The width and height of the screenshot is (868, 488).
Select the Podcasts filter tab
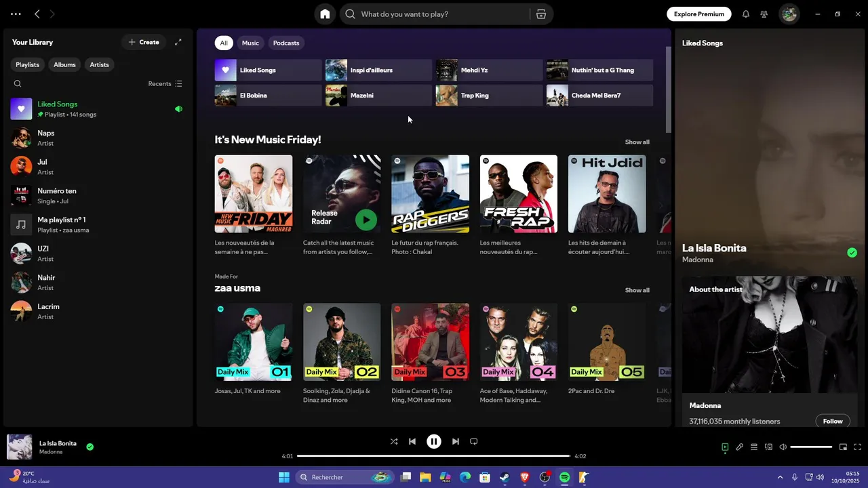tap(286, 43)
